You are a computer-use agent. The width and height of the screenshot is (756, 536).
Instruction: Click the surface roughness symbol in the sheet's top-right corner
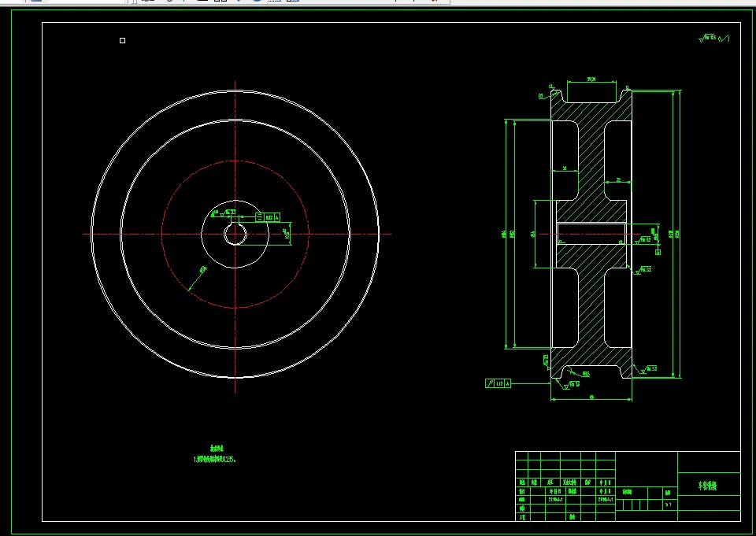713,38
